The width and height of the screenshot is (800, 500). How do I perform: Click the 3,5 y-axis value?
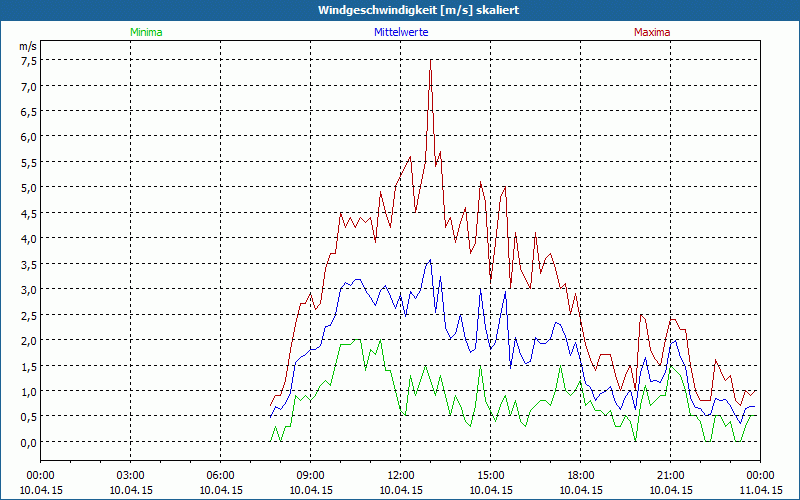[x=29, y=264]
